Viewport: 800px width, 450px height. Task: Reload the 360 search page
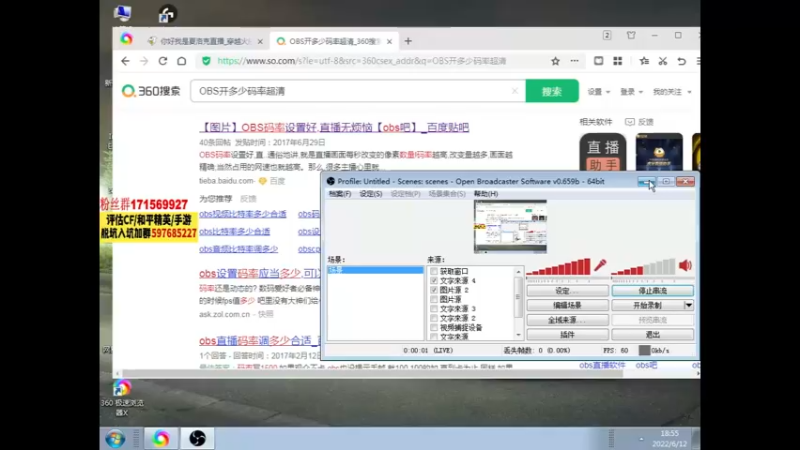[163, 61]
